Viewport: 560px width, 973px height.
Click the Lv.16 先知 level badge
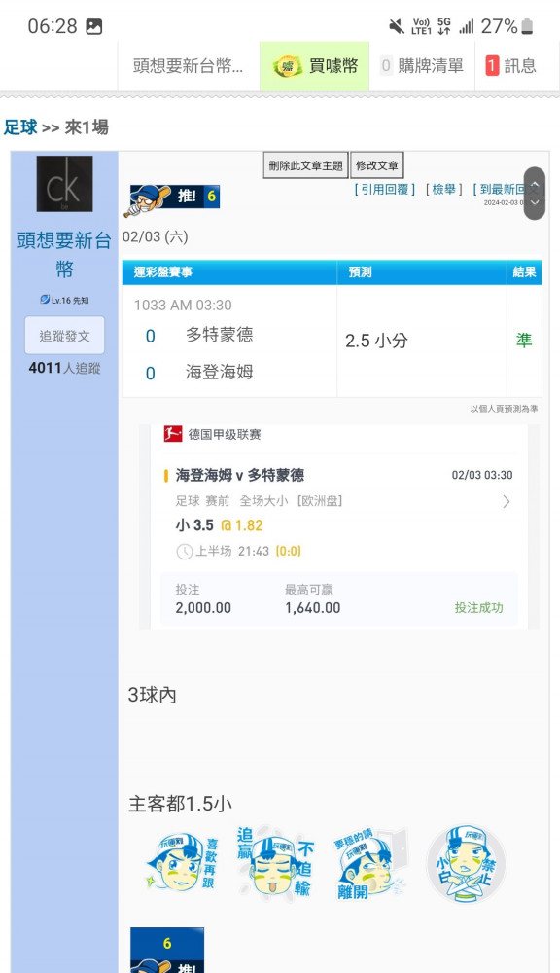64,300
